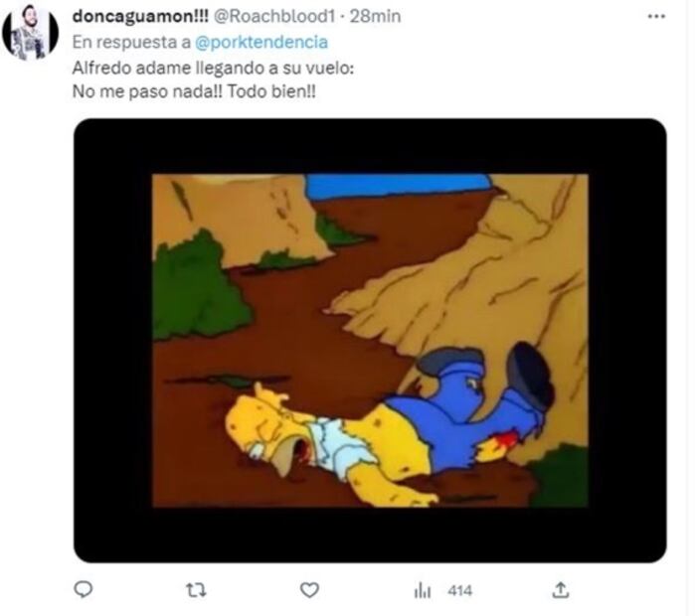Like the tweet with the heart icon

(309, 589)
